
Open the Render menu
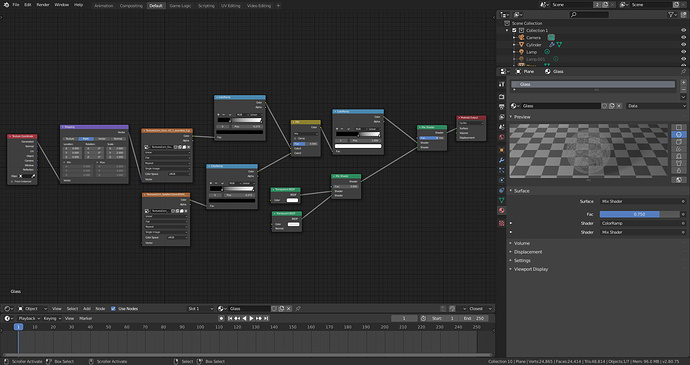click(x=43, y=5)
